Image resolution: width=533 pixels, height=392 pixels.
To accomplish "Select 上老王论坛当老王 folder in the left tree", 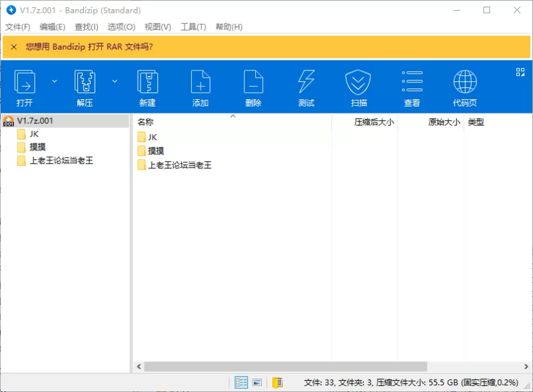I will tap(61, 160).
